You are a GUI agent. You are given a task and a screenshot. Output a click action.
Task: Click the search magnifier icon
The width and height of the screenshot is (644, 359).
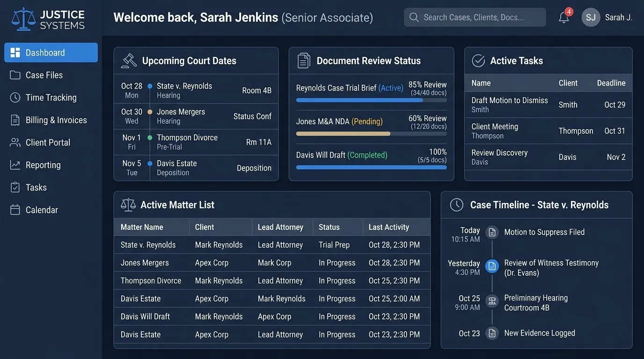click(414, 17)
